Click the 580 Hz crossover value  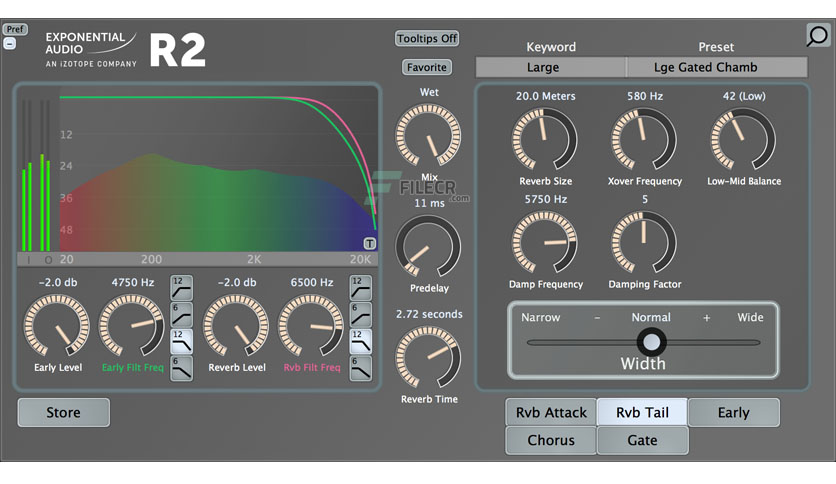click(x=645, y=96)
